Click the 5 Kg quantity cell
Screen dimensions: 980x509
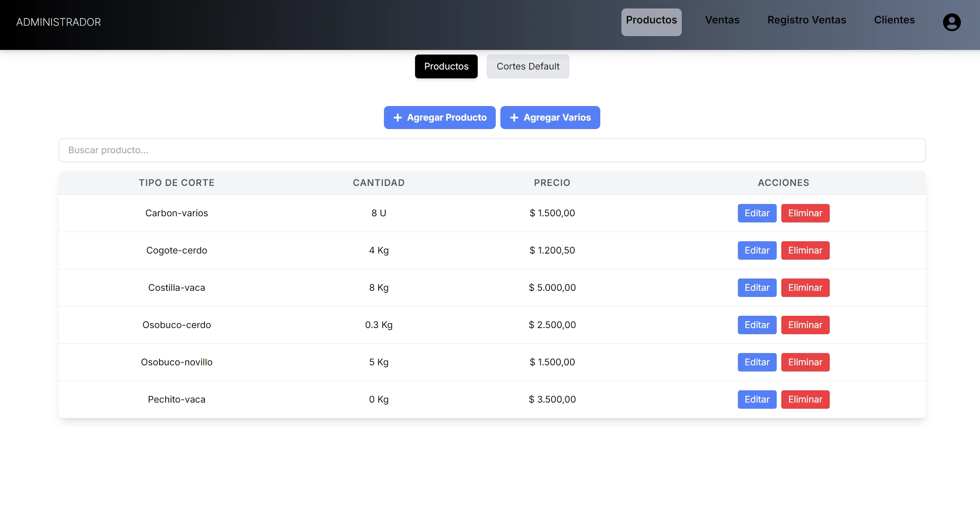[379, 362]
